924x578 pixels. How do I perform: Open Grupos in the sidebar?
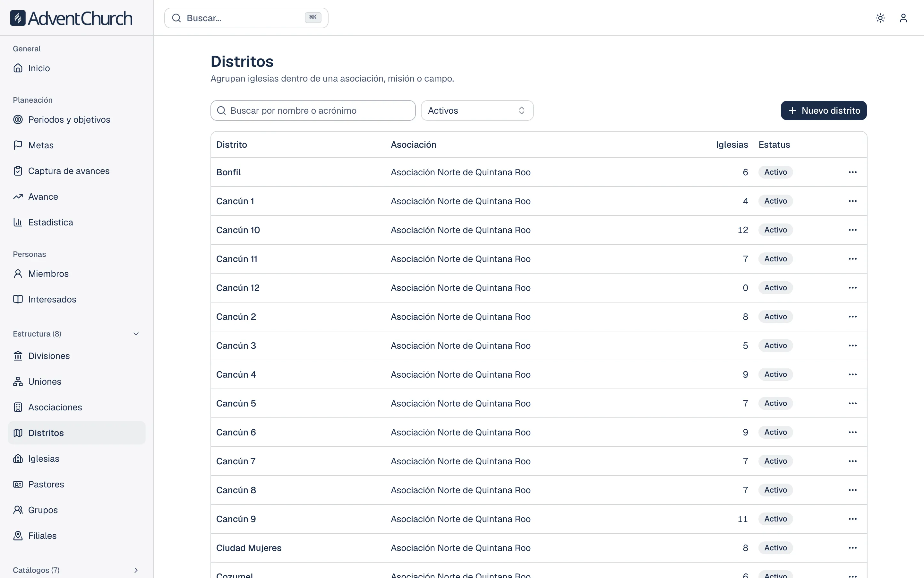click(76, 510)
